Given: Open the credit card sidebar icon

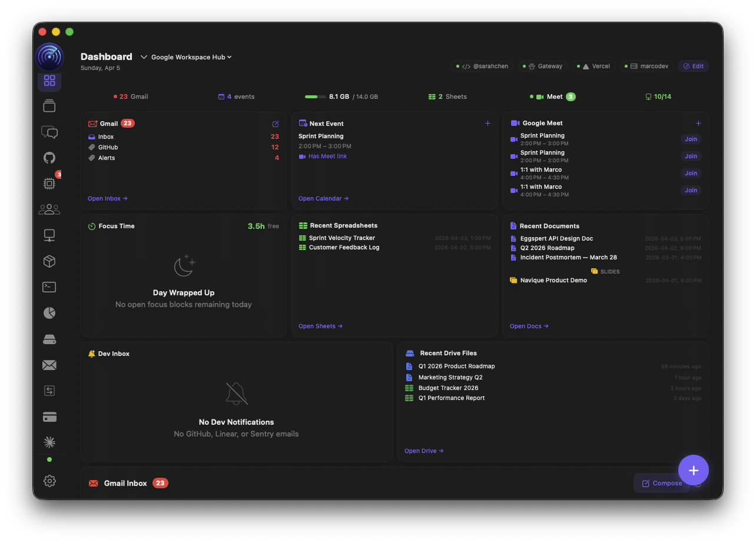Looking at the screenshot, I should coord(49,417).
